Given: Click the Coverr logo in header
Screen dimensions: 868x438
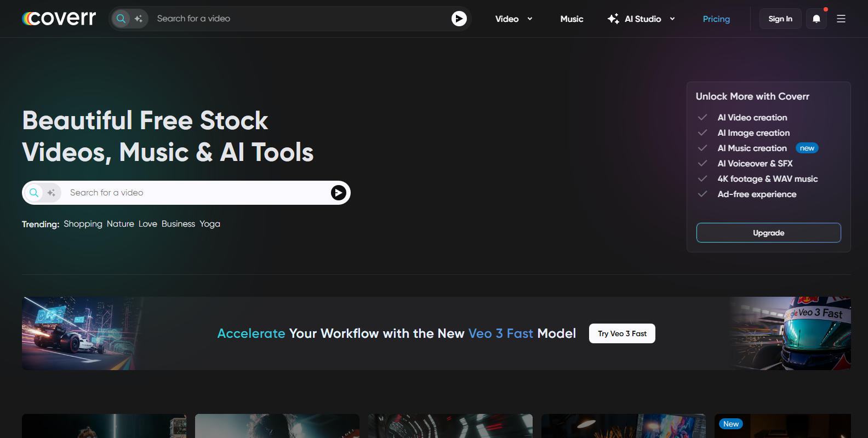Looking at the screenshot, I should click(x=59, y=19).
